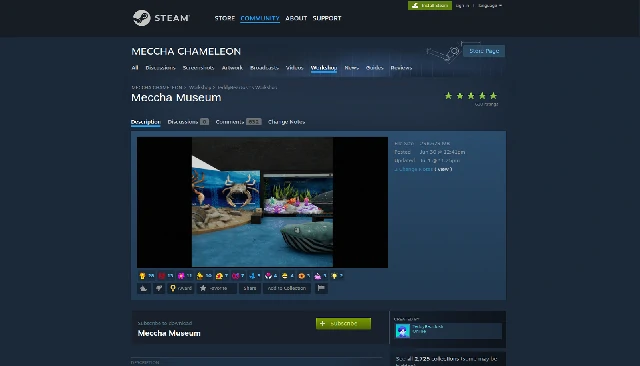Open the Meccha Museum preview image
The width and height of the screenshot is (640, 366).
[262, 202]
